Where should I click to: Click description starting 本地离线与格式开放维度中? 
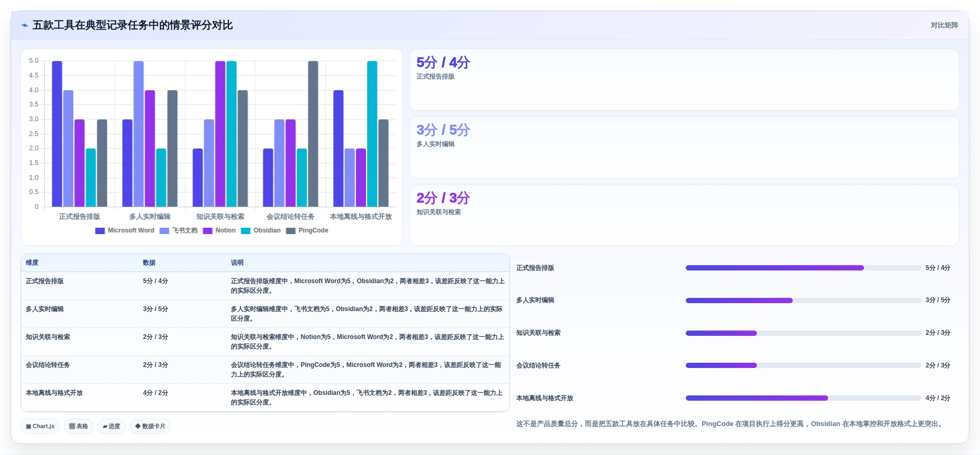[367, 398]
